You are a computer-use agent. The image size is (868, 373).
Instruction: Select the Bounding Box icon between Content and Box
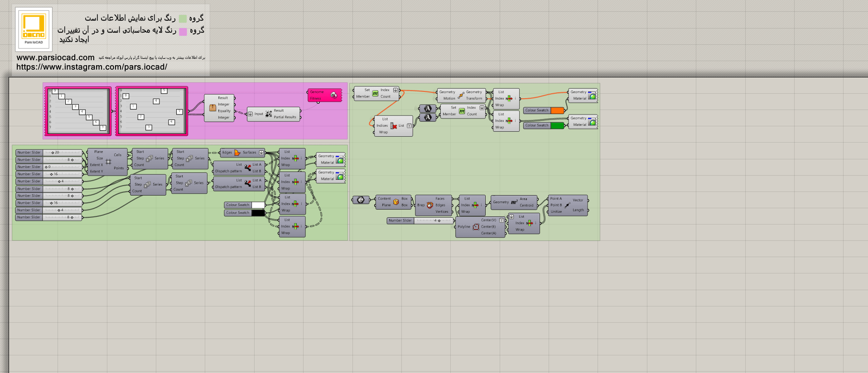(x=396, y=202)
